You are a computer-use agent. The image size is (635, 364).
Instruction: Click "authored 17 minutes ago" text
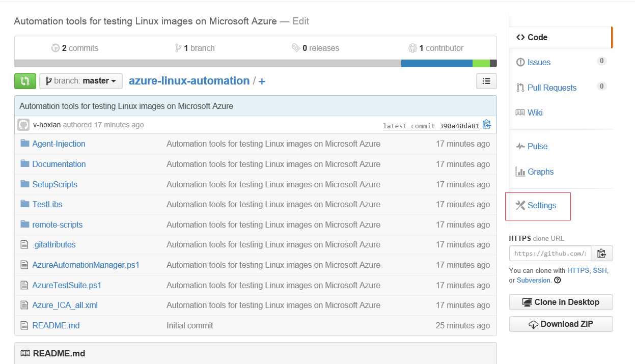[x=103, y=125]
